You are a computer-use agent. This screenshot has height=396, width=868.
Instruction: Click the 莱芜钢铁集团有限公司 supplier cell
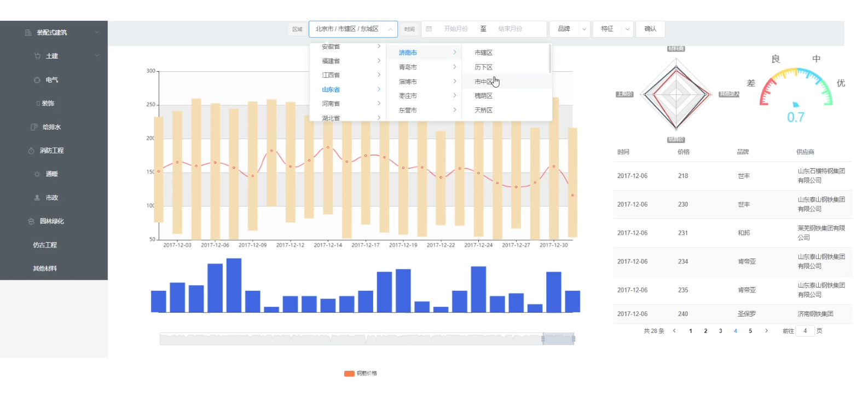(x=821, y=233)
